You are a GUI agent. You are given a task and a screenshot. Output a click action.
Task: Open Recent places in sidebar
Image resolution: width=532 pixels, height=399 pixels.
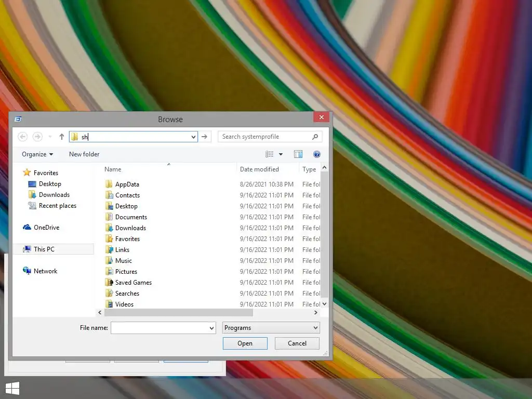[x=52, y=206]
